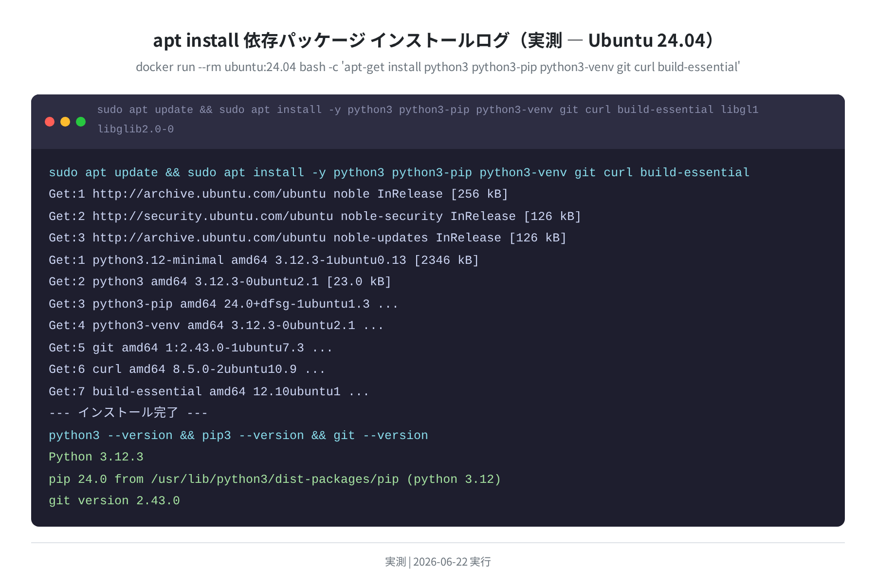876x588 pixels.
Task: Click the インストール完了 separator line
Action: coord(128,413)
